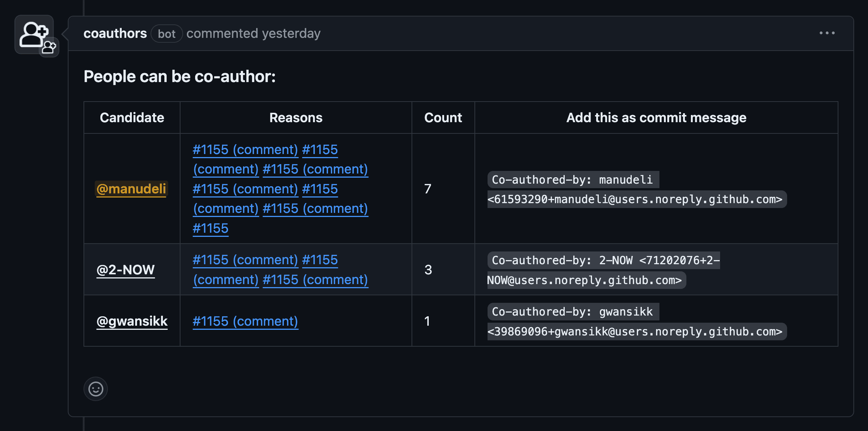Click the Reasons column header
Viewport: 868px width, 431px height.
pos(296,118)
